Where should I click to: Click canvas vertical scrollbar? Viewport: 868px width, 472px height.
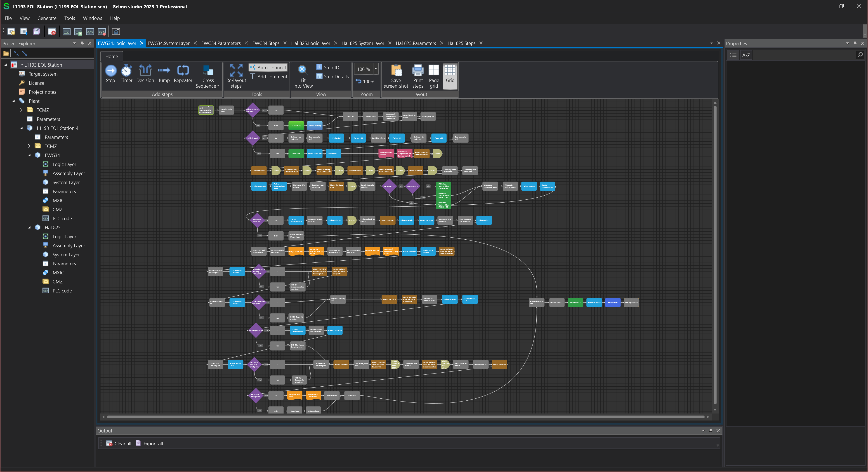pyautogui.click(x=715, y=255)
